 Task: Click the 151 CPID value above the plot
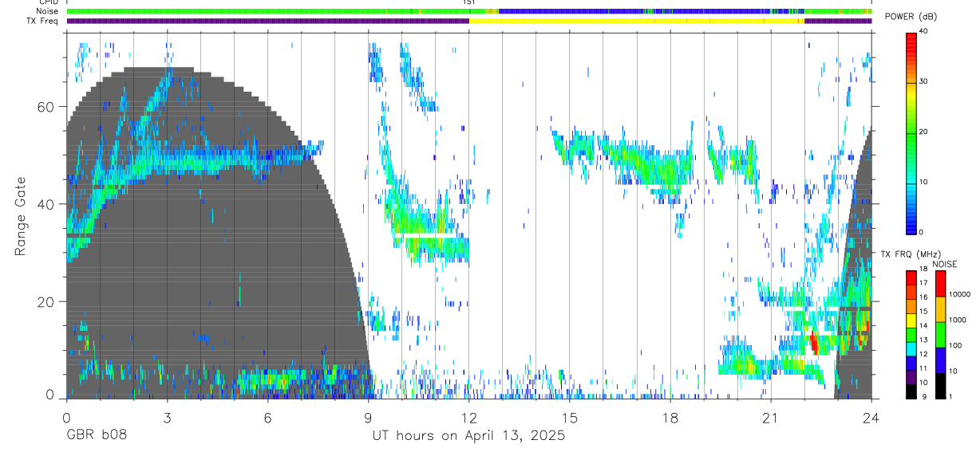pyautogui.click(x=468, y=2)
